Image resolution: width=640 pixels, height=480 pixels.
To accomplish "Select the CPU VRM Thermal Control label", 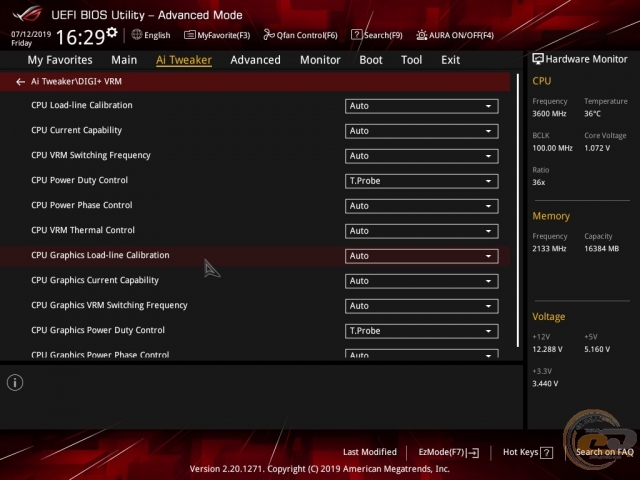I will [x=83, y=230].
